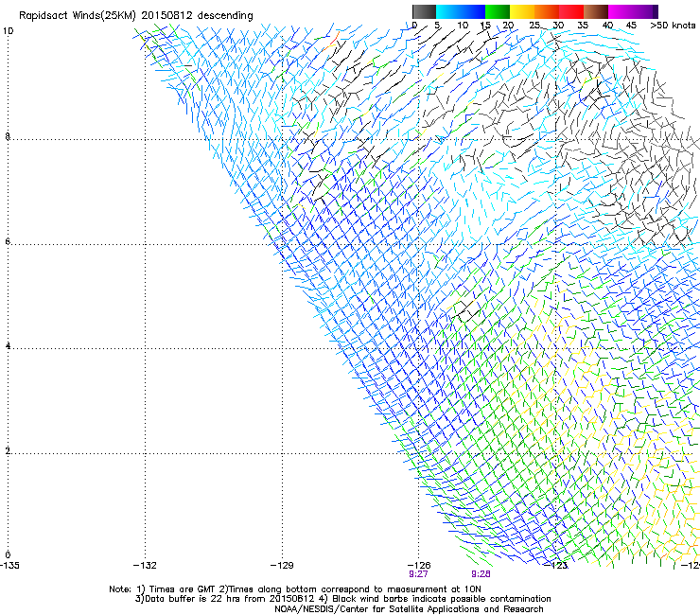The height and width of the screenshot is (615, 700).
Task: Click the latitude "8" axis label
Action: (8, 136)
